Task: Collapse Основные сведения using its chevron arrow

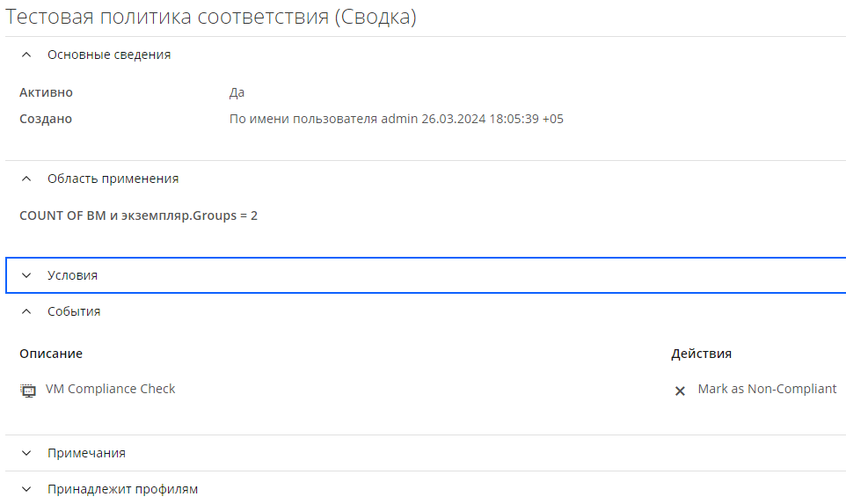Action: (26, 55)
